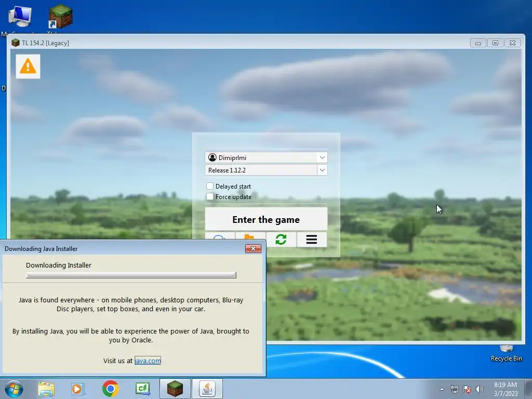Image resolution: width=532 pixels, height=399 pixels.
Task: Select the Recycle Bin desktop icon
Action: [506, 353]
